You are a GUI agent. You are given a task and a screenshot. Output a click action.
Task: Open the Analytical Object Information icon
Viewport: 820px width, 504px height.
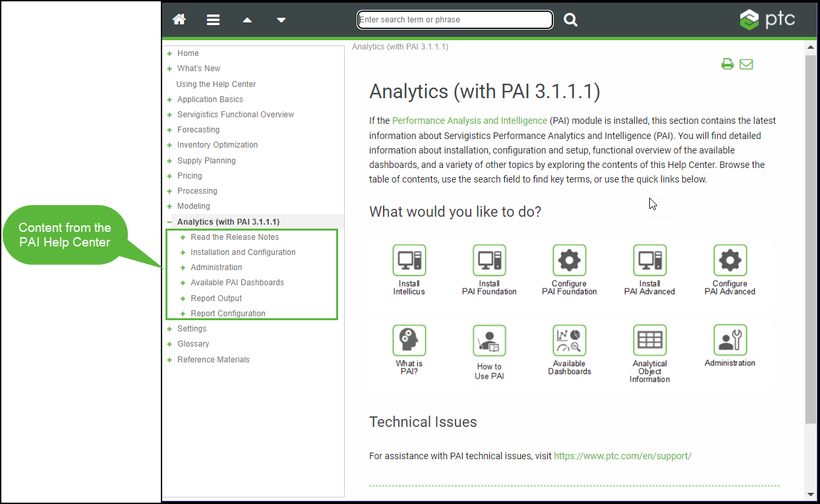650,341
